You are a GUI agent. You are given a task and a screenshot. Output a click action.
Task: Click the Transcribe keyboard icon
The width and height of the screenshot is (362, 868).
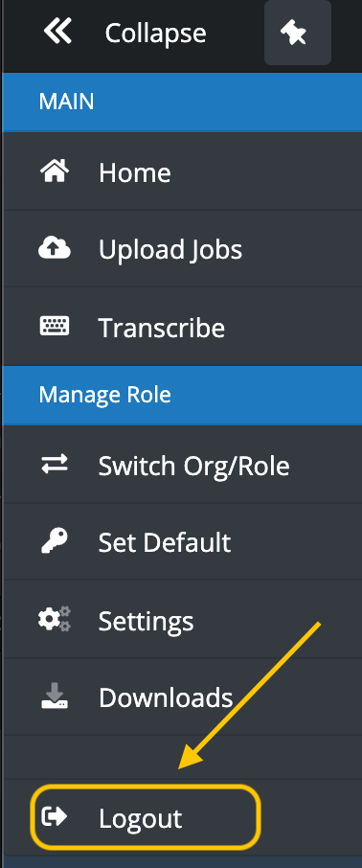click(55, 326)
